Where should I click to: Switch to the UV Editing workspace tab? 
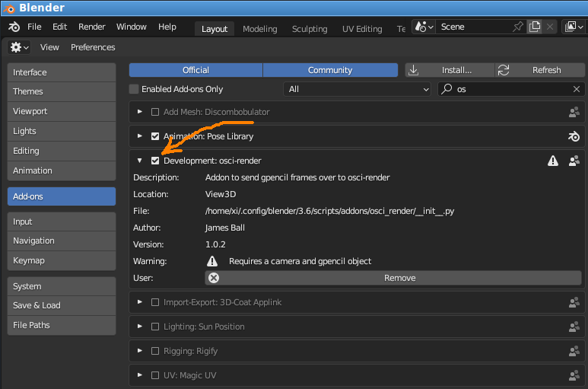point(362,29)
